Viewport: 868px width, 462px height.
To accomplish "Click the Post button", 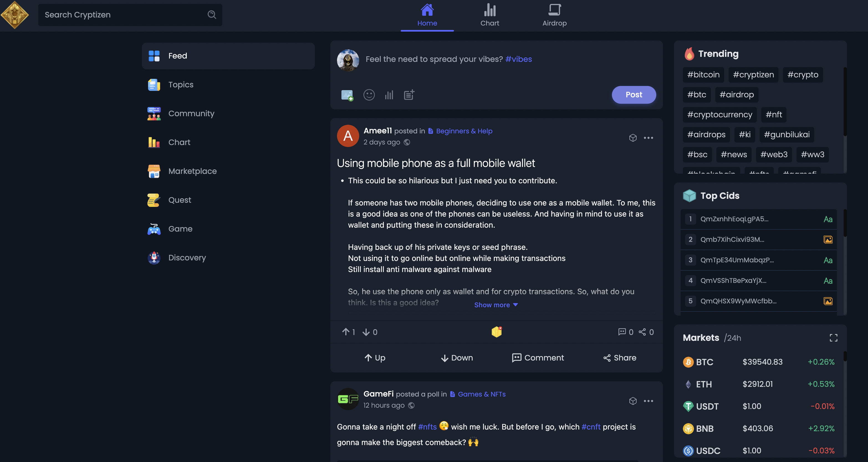I will tap(634, 94).
